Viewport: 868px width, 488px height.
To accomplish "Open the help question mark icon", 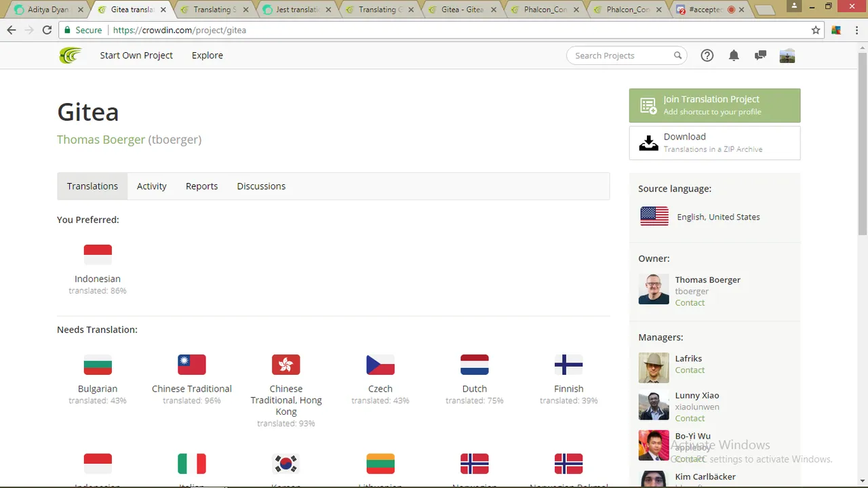I will pos(707,56).
